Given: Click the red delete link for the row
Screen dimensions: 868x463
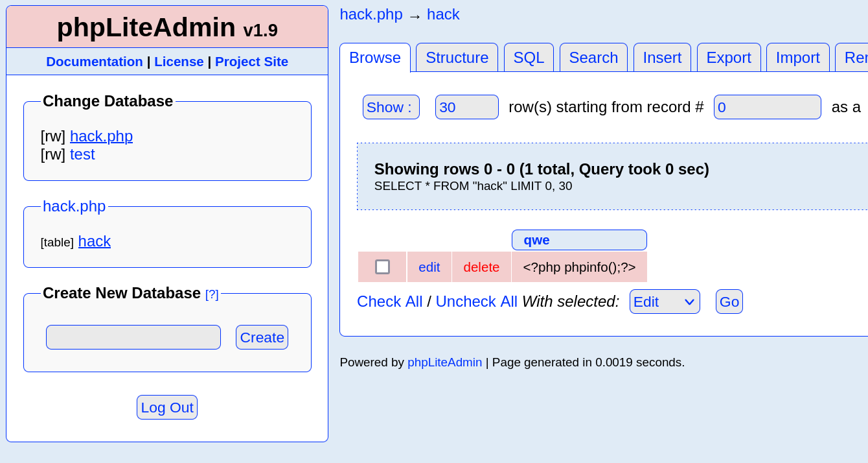Looking at the screenshot, I should click(x=481, y=267).
